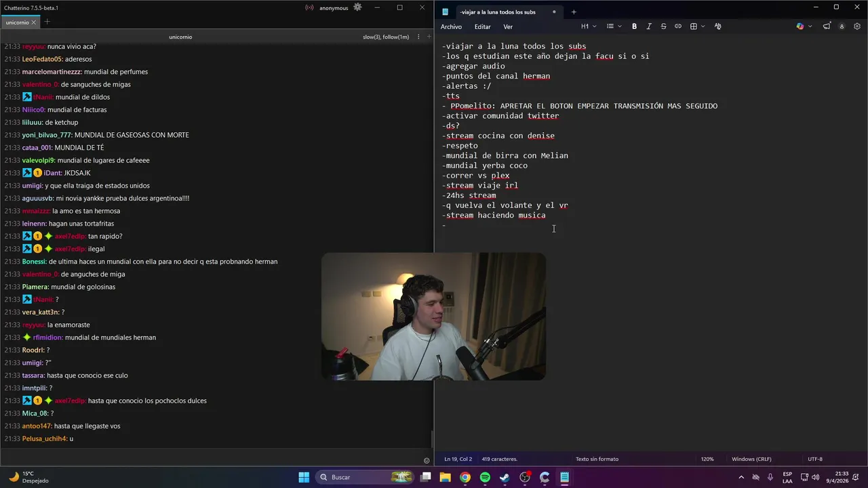Viewport: 868px width, 488px height.
Task: Click username valevolpi9 in chat
Action: tap(39, 161)
